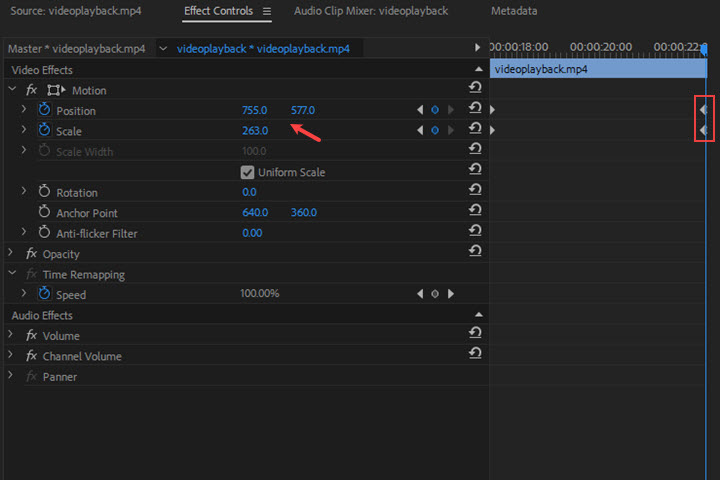
Task: Reset the Anti-flicker Filter parameter
Action: (475, 230)
